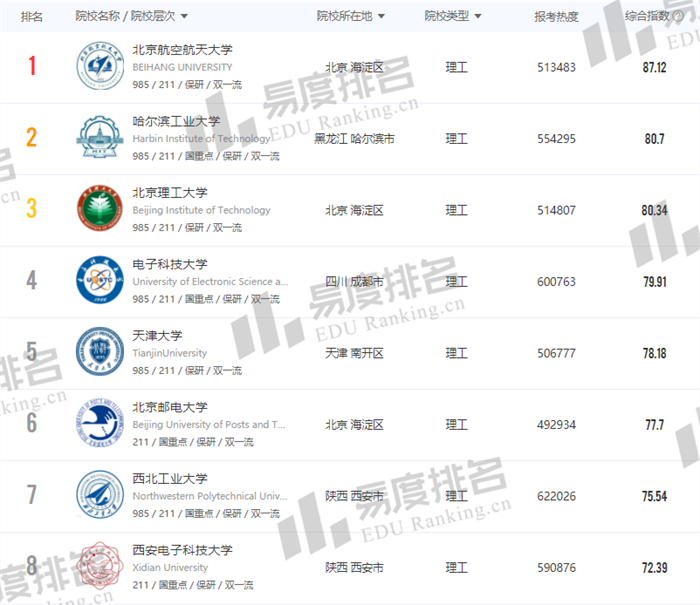700x605 pixels.
Task: Click the rank number 7
Action: (31, 494)
